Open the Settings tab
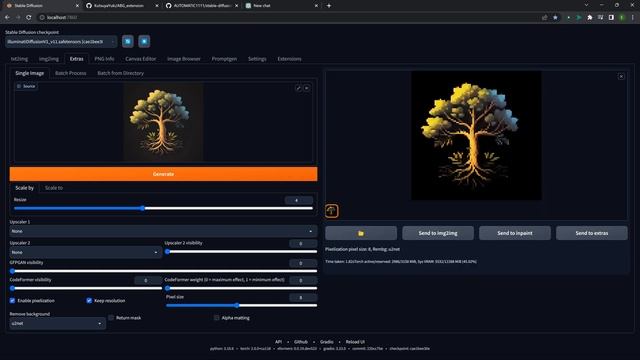Screen dimensions: 640x360 click(257, 59)
